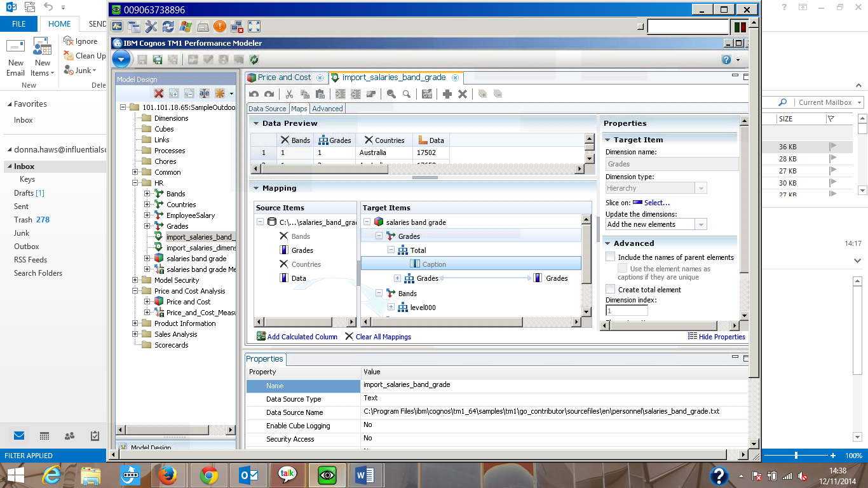Open the Outlook FILE tab
The height and width of the screenshot is (488, 868).
tap(19, 24)
